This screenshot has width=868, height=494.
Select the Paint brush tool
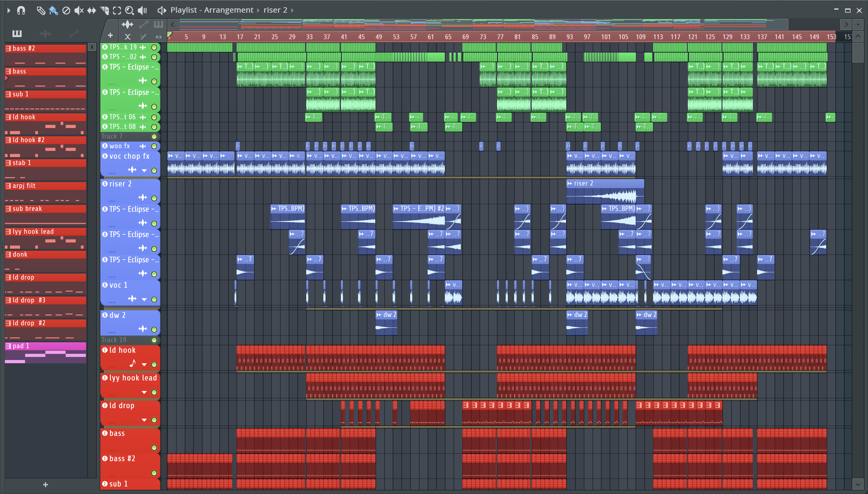(x=53, y=11)
